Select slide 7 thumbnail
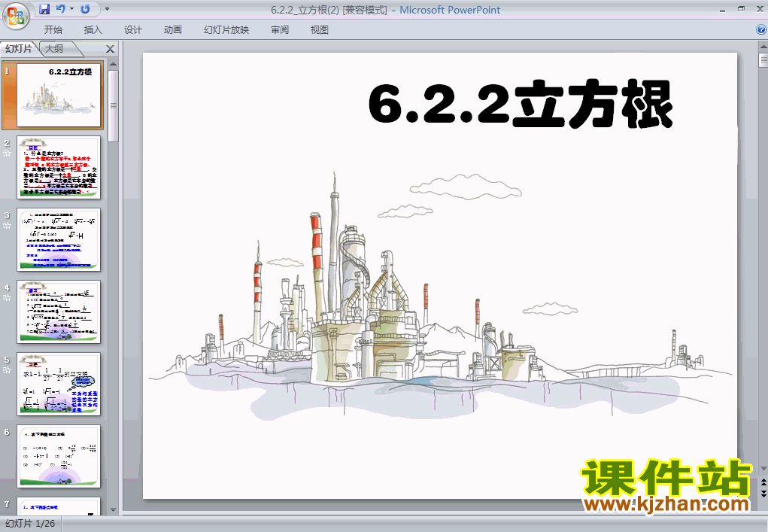The height and width of the screenshot is (532, 768). pyautogui.click(x=59, y=506)
